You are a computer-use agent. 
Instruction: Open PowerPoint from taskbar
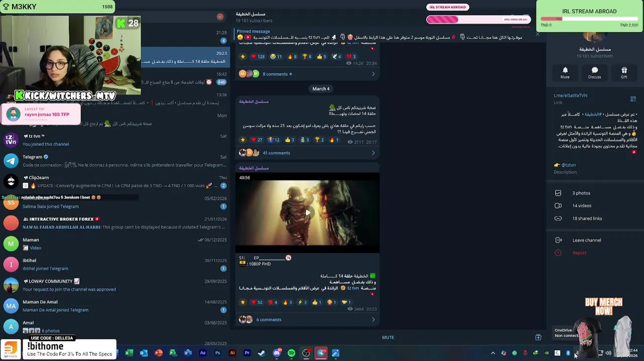pyautogui.click(x=159, y=353)
